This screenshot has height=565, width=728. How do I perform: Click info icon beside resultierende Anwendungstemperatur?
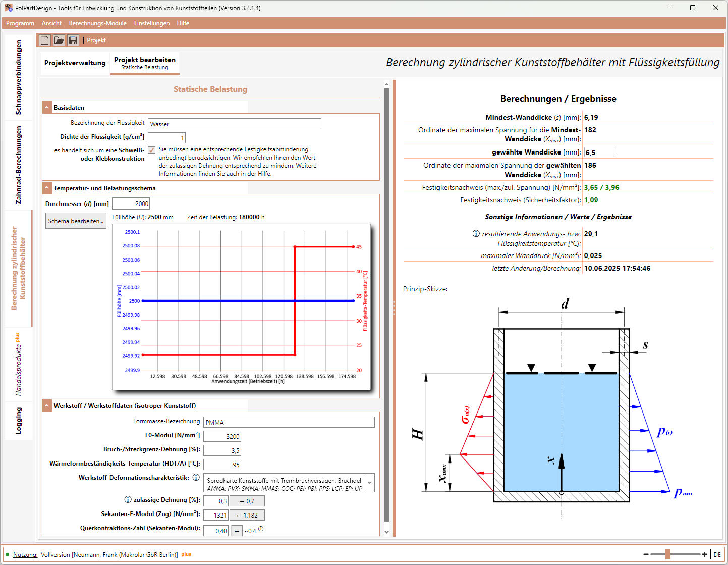[x=476, y=234]
